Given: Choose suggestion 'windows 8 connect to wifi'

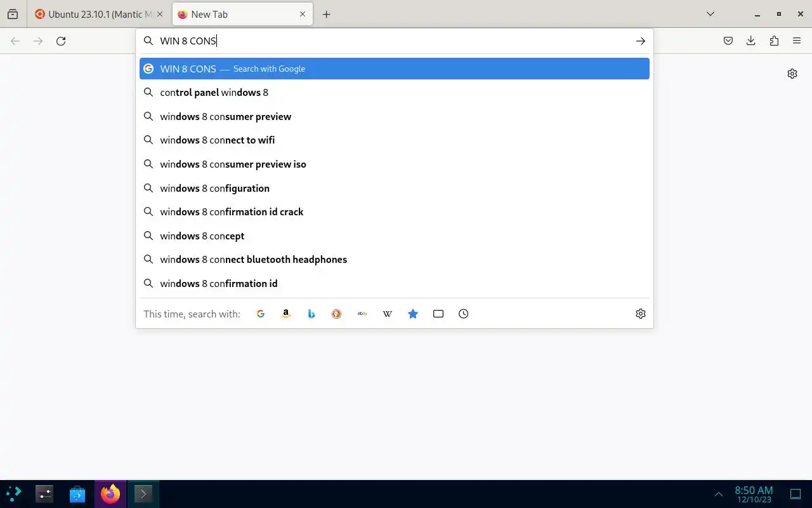Looking at the screenshot, I should [x=395, y=140].
